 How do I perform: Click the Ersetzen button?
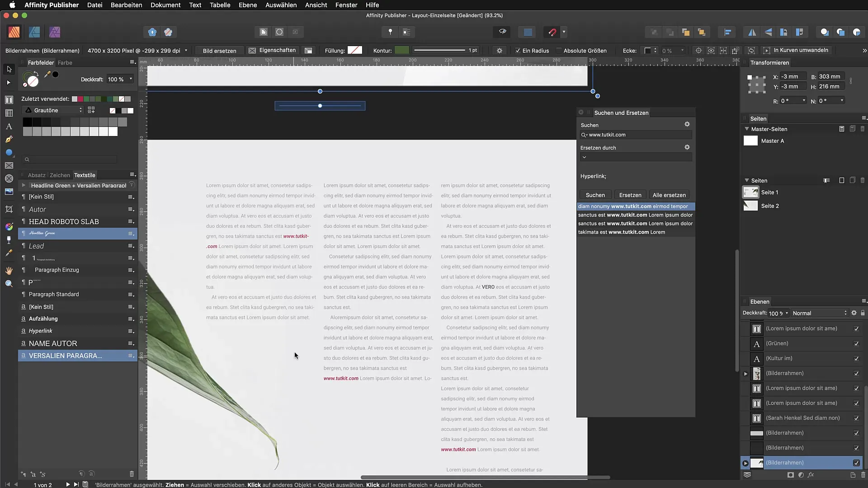pyautogui.click(x=630, y=195)
